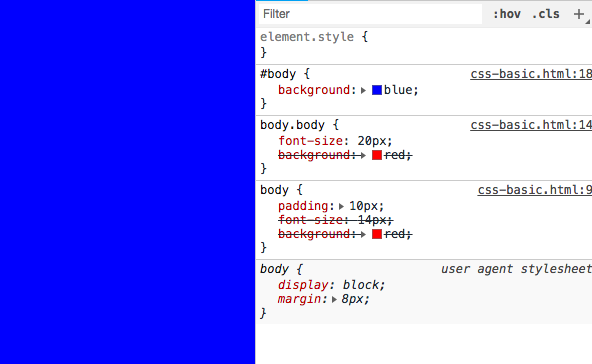Click the new style rule plus icon
This screenshot has height=364, width=592.
[x=579, y=14]
